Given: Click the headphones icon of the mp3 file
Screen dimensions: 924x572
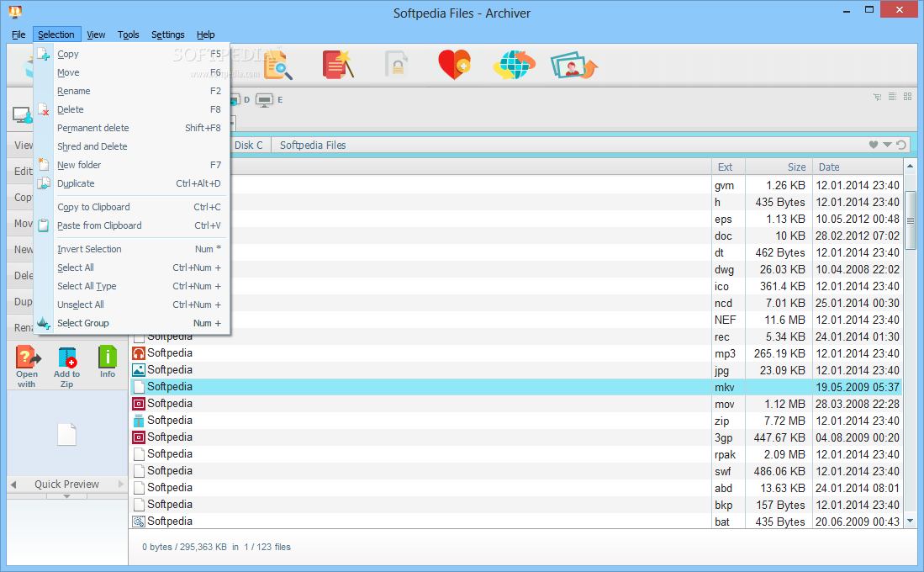Looking at the screenshot, I should click(139, 353).
